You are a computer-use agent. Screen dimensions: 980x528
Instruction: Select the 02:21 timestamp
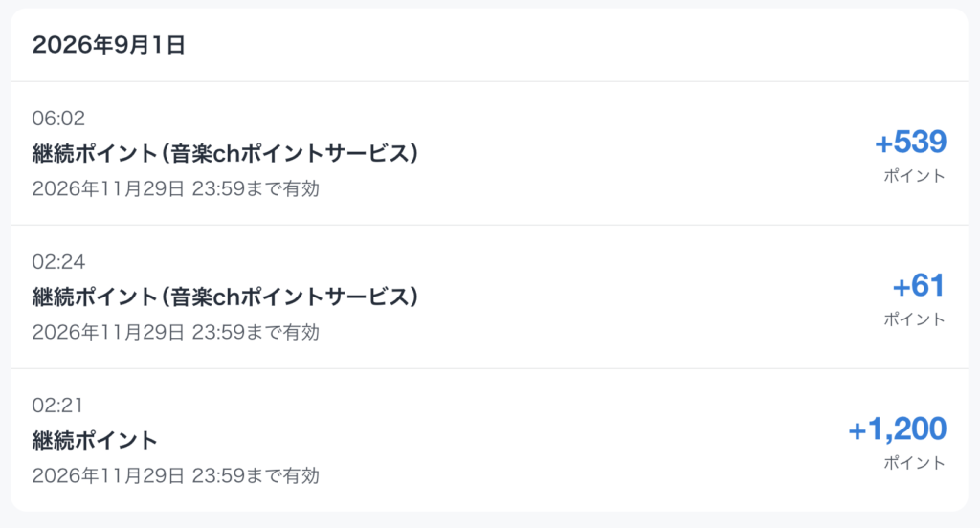pos(57,406)
